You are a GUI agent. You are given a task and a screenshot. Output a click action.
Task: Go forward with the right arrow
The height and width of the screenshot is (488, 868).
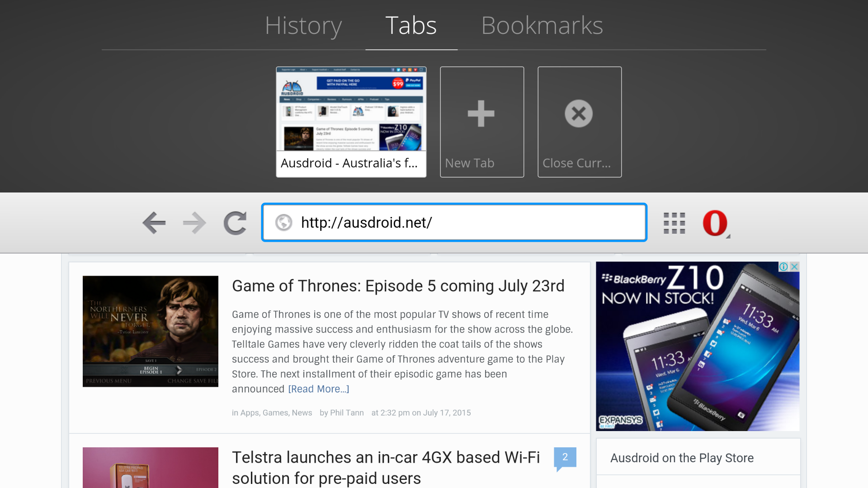(194, 223)
